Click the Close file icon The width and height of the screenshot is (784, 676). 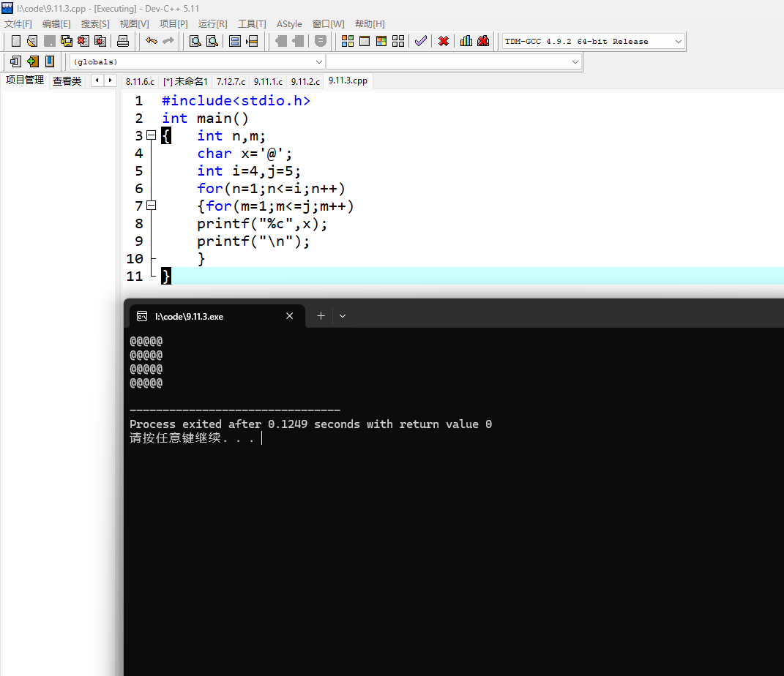click(83, 41)
